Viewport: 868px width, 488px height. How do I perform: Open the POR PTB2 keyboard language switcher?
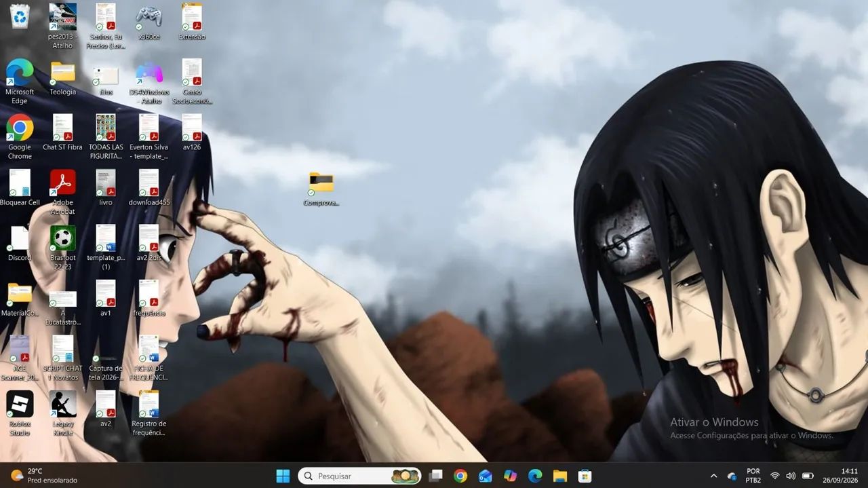[x=753, y=476]
